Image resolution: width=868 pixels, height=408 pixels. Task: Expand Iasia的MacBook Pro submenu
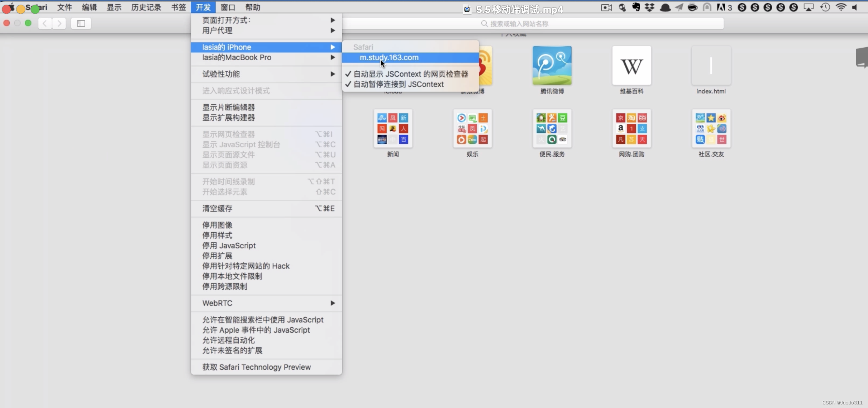click(266, 57)
